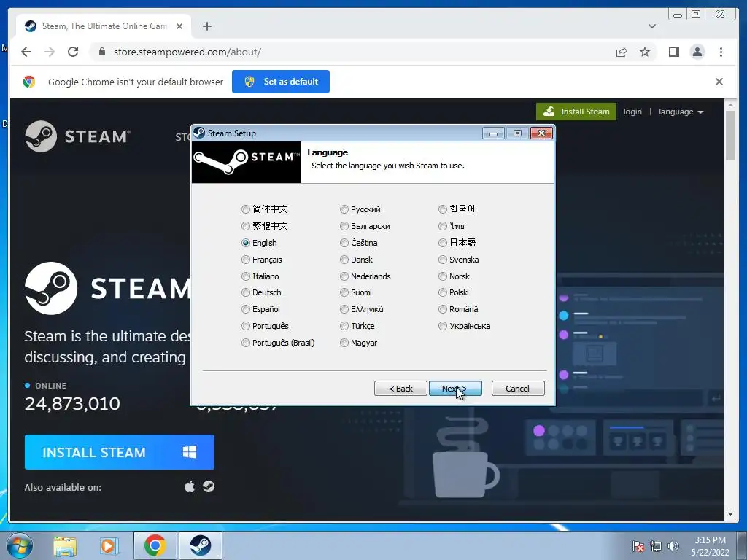Image resolution: width=747 pixels, height=560 pixels.
Task: Select the Français language option
Action: click(x=245, y=260)
